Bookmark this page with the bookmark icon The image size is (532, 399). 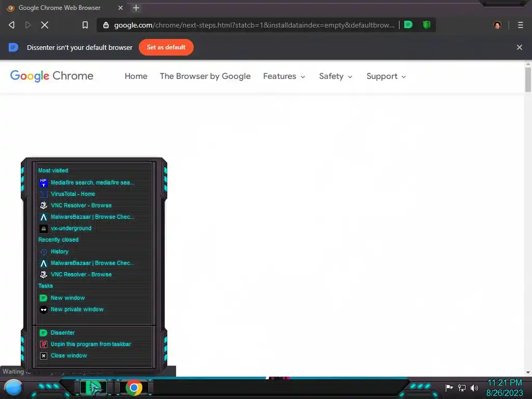point(85,25)
